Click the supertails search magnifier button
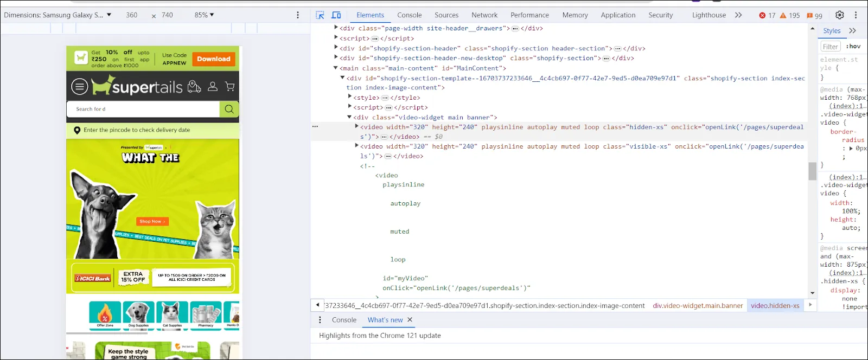This screenshot has height=360, width=868. 229,109
